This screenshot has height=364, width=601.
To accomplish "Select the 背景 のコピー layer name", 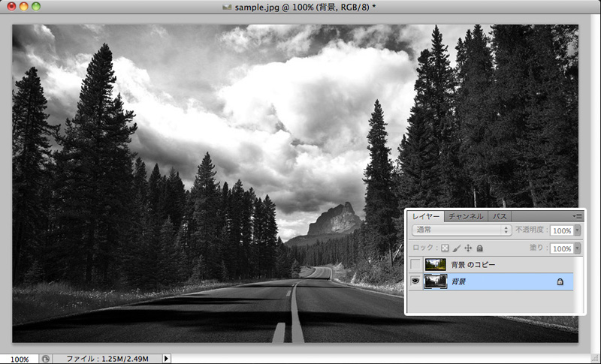I will point(473,264).
